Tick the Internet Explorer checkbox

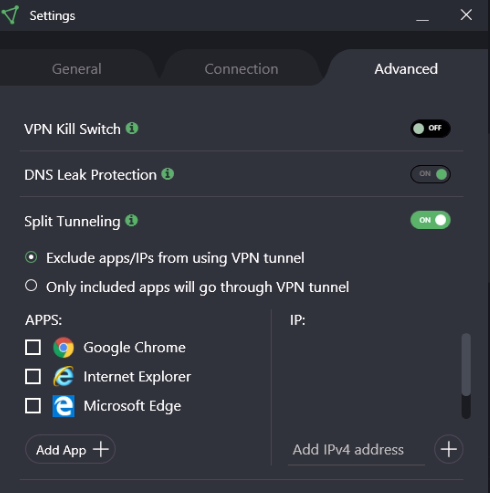click(33, 377)
